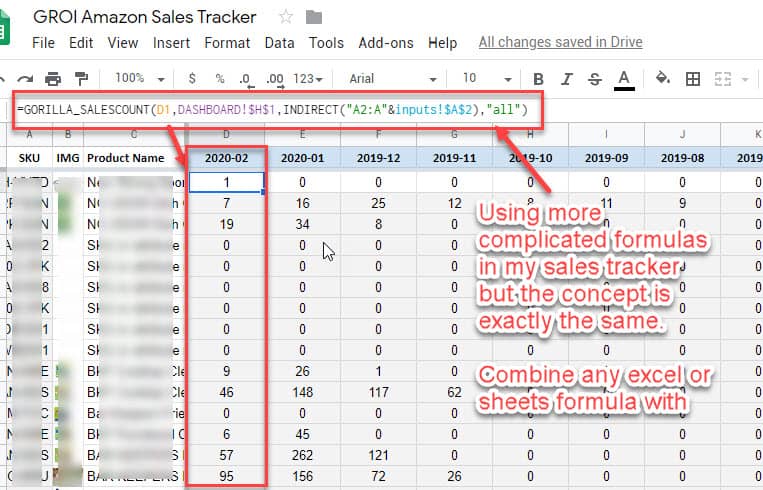Click the move to folder icon
This screenshot has height=490, width=763.
(x=314, y=18)
